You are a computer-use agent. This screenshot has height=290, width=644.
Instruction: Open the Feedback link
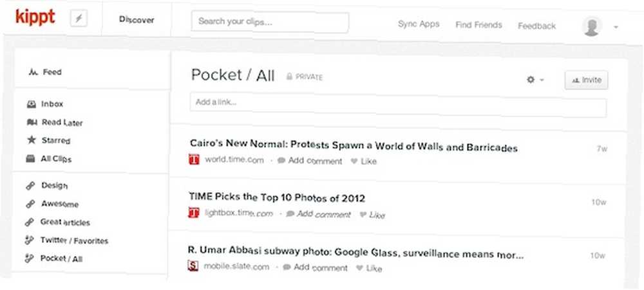(x=537, y=26)
